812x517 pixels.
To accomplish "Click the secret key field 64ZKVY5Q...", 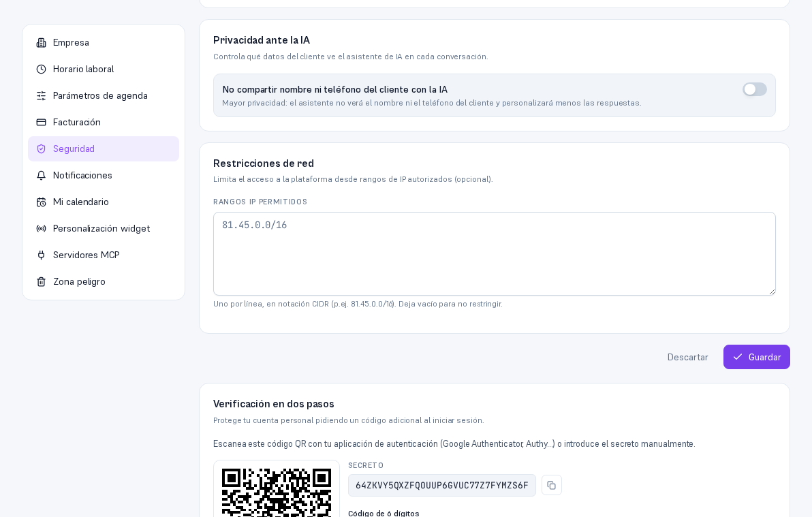I will click(x=441, y=486).
